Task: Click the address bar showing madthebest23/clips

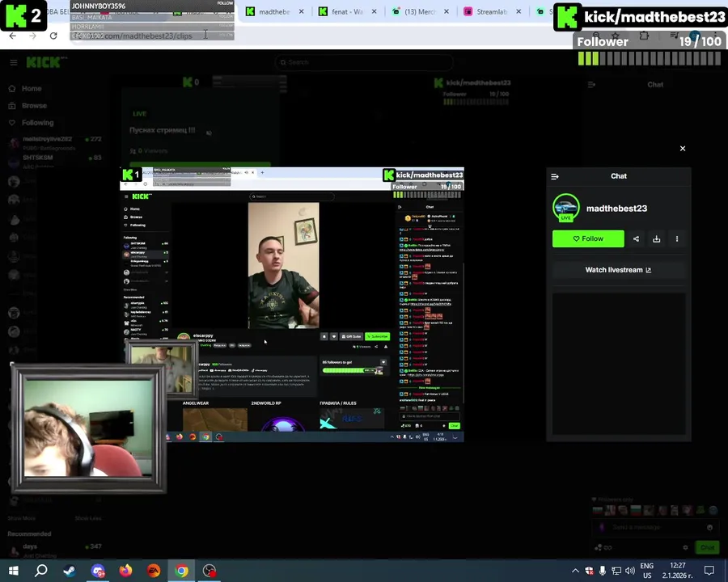Action: [139, 36]
